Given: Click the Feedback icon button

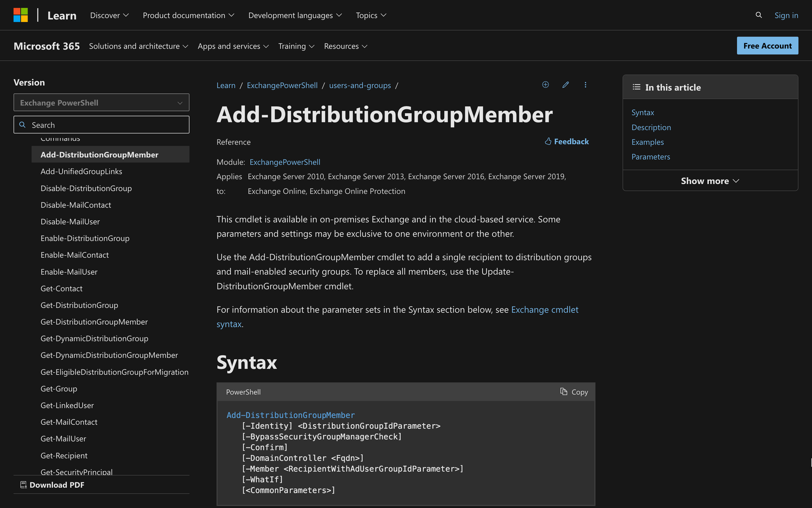Looking at the screenshot, I should pyautogui.click(x=549, y=141).
